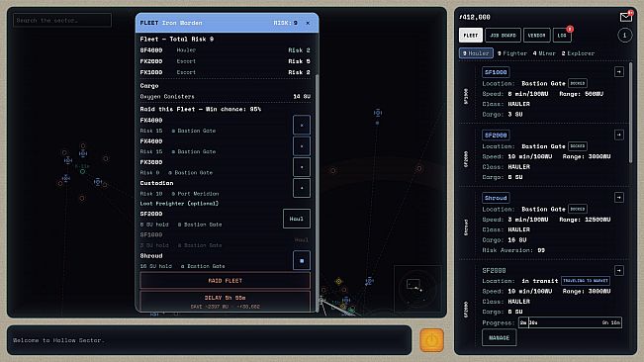Screen dimensions: 644x362
Task: Open the mail inbox envelope icon
Action: coord(625,17)
